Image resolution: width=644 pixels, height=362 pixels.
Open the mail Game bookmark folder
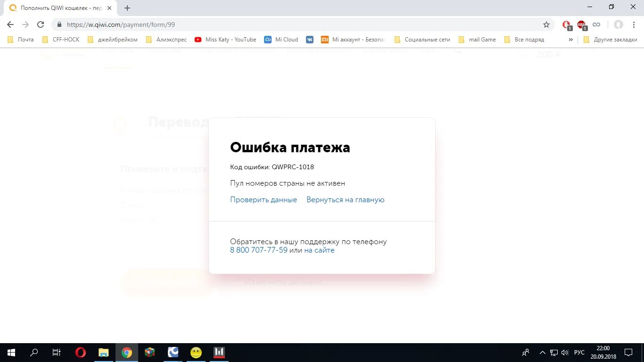477,40
